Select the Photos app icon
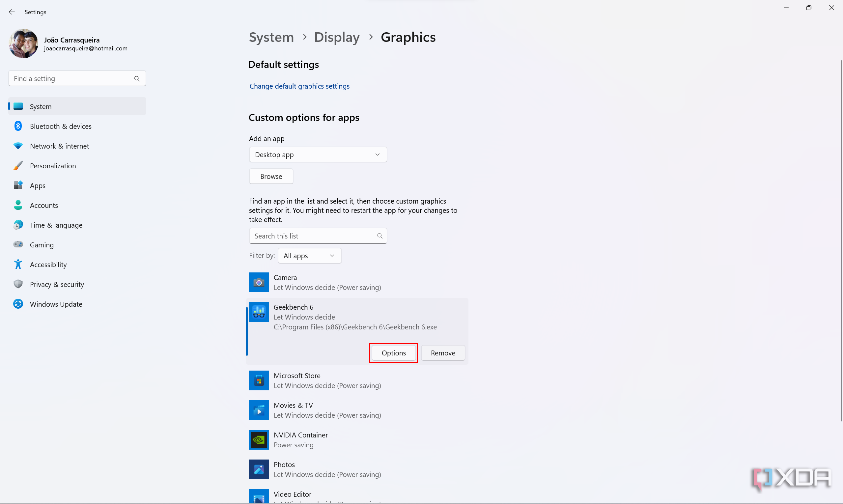The height and width of the screenshot is (504, 843). (259, 469)
